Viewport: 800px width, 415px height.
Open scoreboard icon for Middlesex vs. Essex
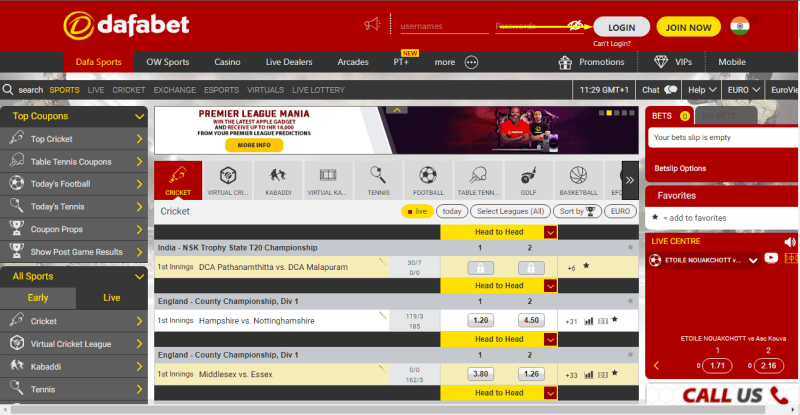[603, 375]
